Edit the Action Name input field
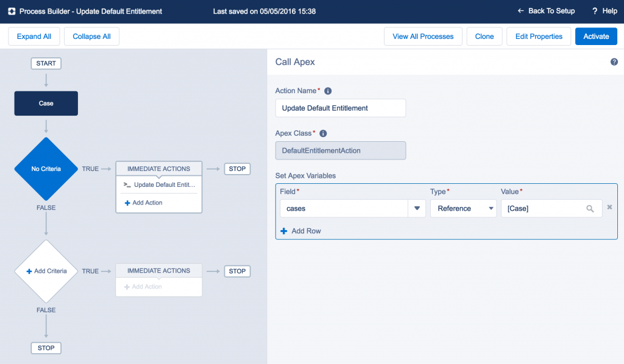624x364 pixels. 341,108
